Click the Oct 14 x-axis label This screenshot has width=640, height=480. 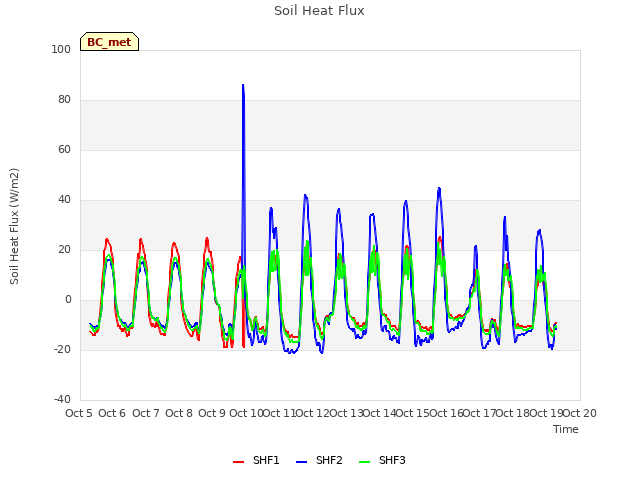click(x=379, y=413)
